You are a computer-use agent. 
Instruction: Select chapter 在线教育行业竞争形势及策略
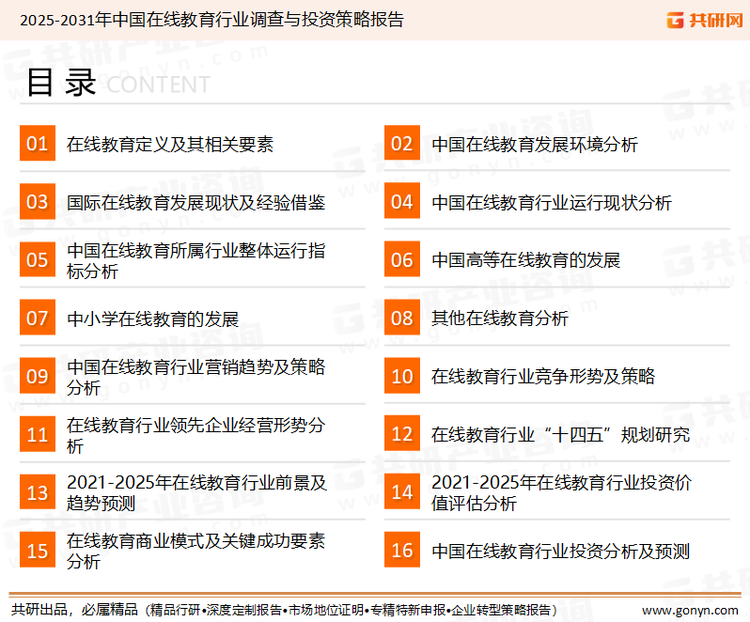click(543, 377)
